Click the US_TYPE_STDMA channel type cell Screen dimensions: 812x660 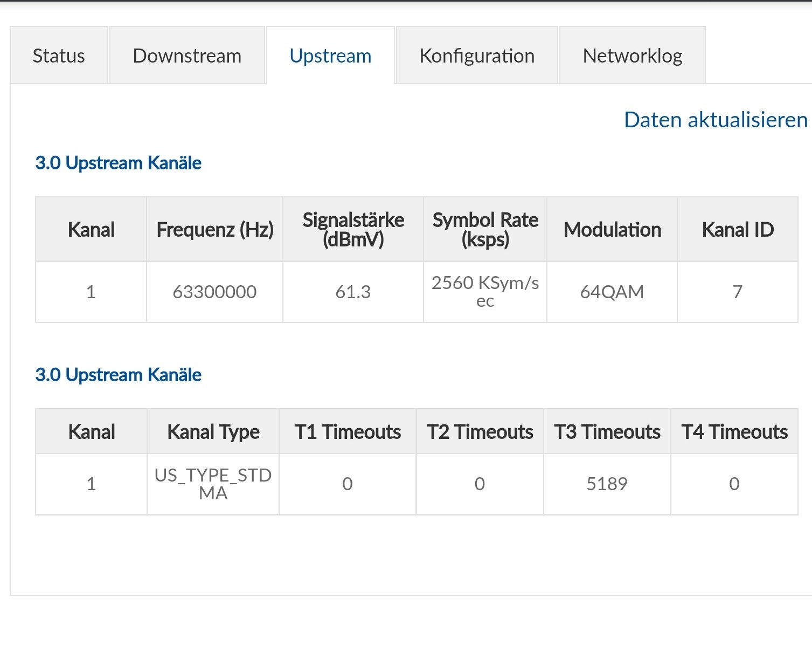213,484
